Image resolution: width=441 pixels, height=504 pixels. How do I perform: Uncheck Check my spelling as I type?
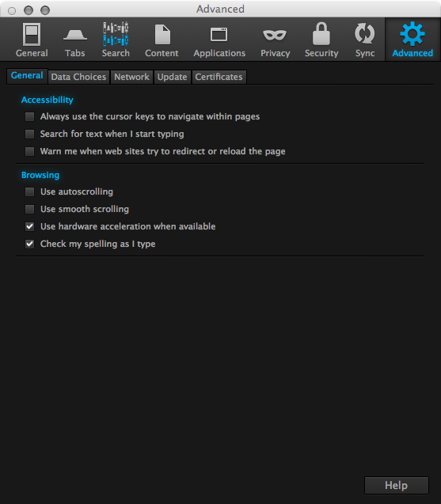pyautogui.click(x=29, y=244)
